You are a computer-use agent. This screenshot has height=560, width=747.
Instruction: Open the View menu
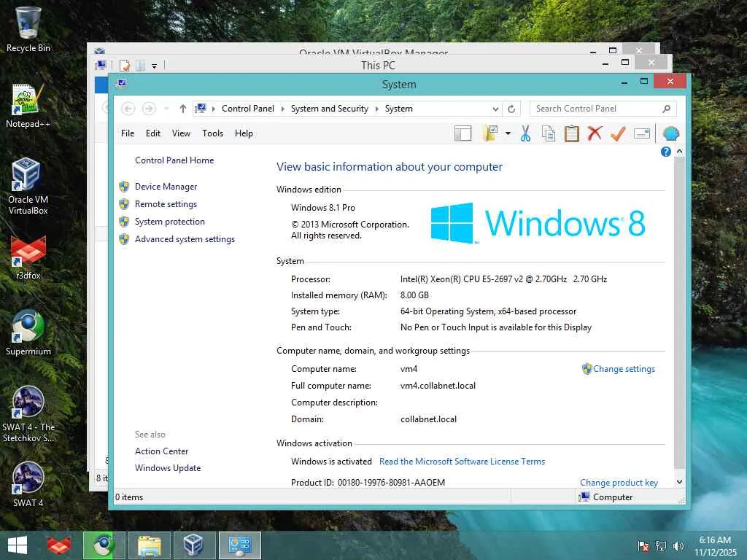point(181,133)
